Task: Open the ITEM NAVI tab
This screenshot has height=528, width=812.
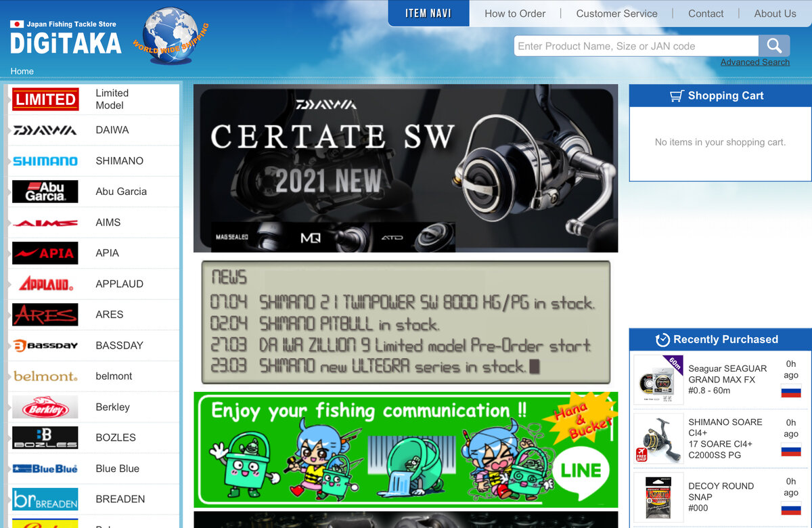Action: 428,13
